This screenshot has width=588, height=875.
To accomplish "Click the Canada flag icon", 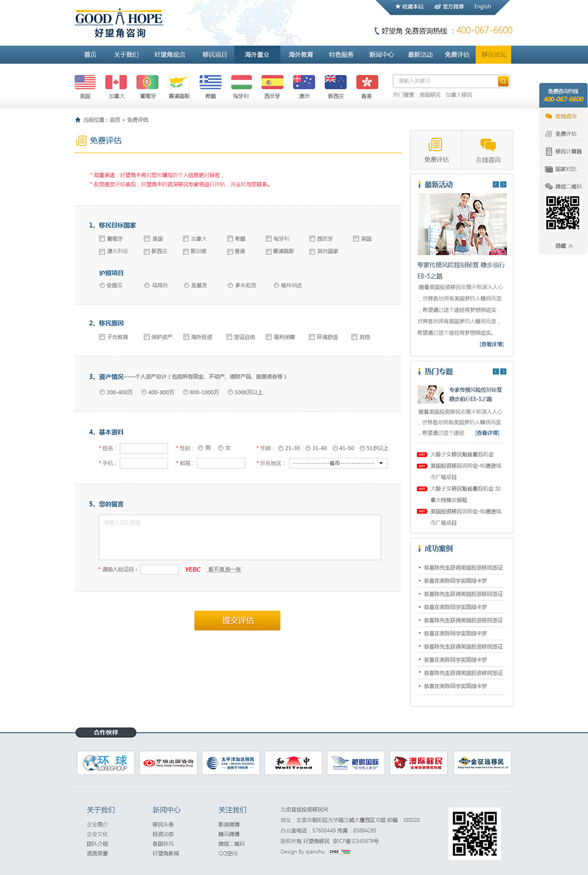I will click(116, 82).
